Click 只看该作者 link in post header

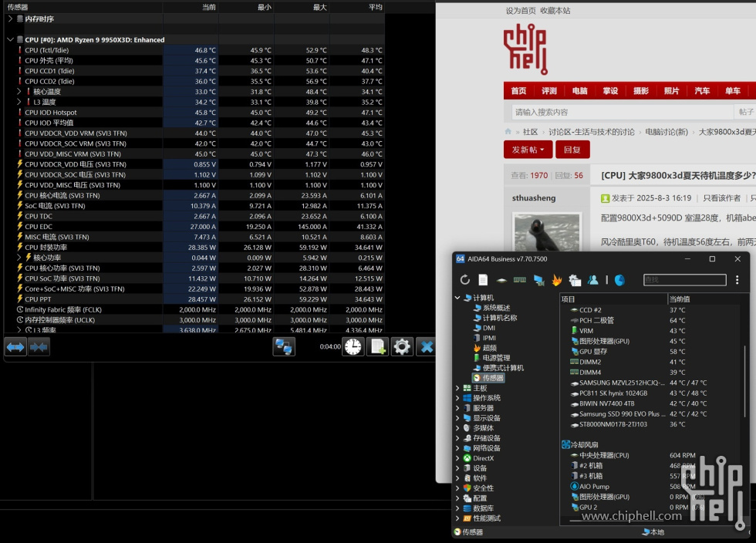pos(721,197)
